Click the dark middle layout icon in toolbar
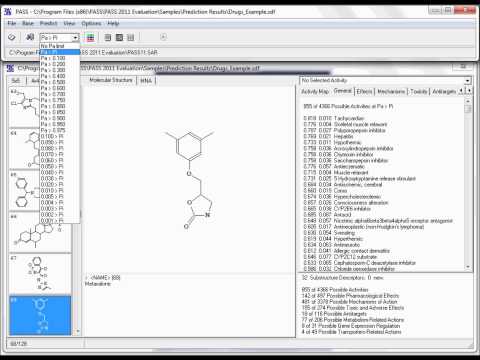 tap(119, 37)
